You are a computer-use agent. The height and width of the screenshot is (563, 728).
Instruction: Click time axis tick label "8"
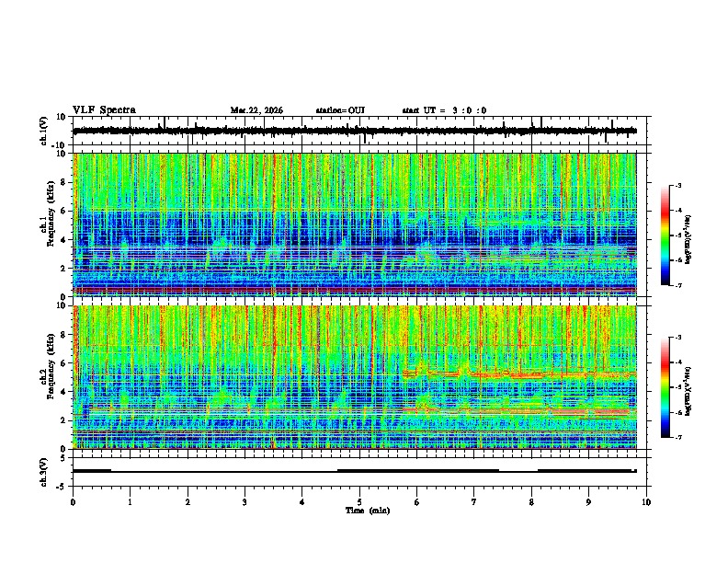(531, 502)
